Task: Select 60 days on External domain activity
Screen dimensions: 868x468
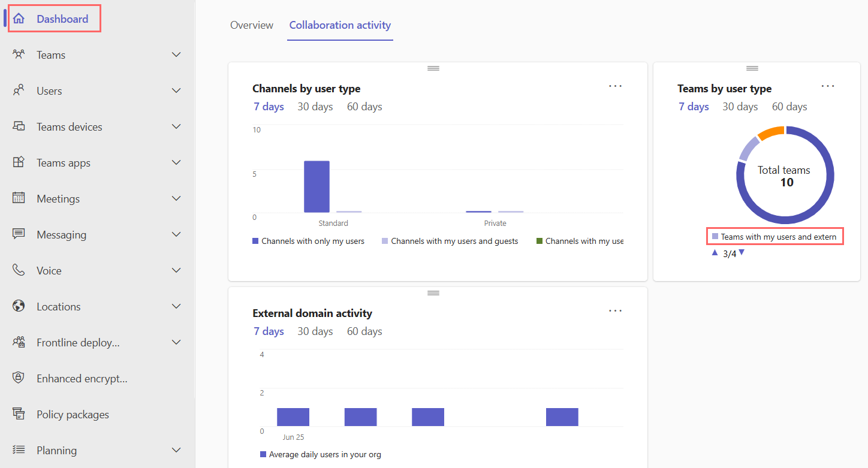Action: pos(364,331)
